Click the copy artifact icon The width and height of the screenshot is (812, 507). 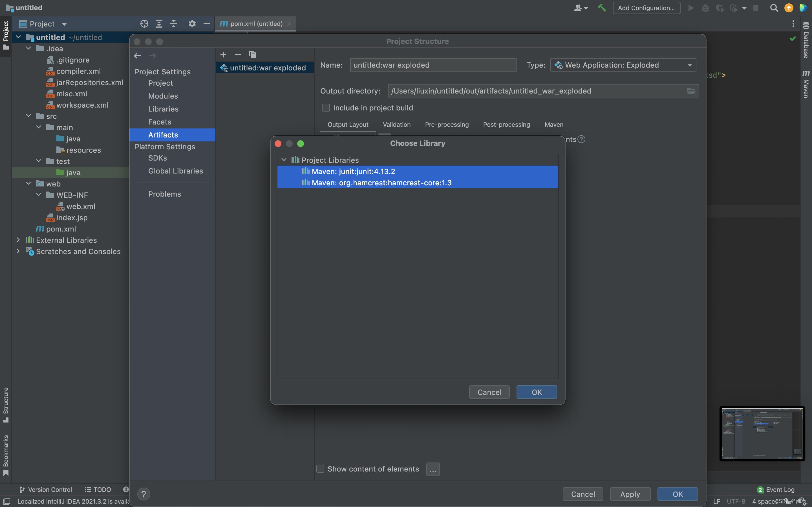(x=253, y=54)
